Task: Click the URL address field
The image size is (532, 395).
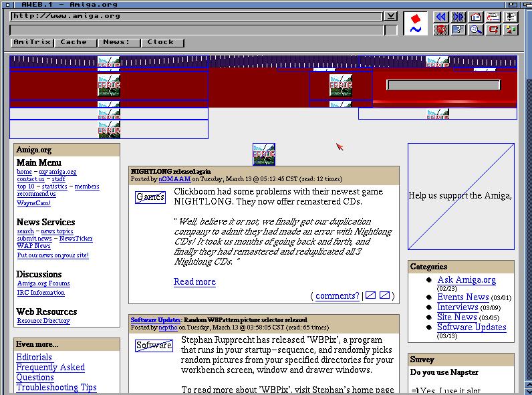Action: click(x=196, y=16)
